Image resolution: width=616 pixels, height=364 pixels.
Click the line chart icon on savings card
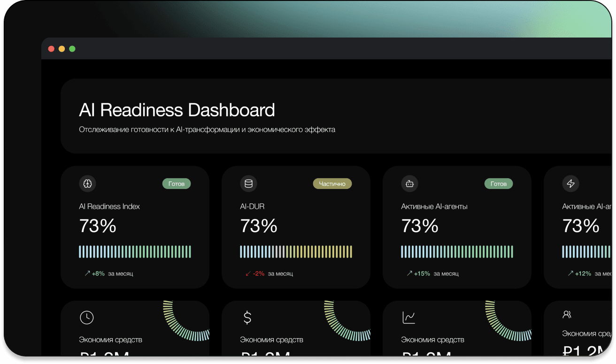pos(409,318)
